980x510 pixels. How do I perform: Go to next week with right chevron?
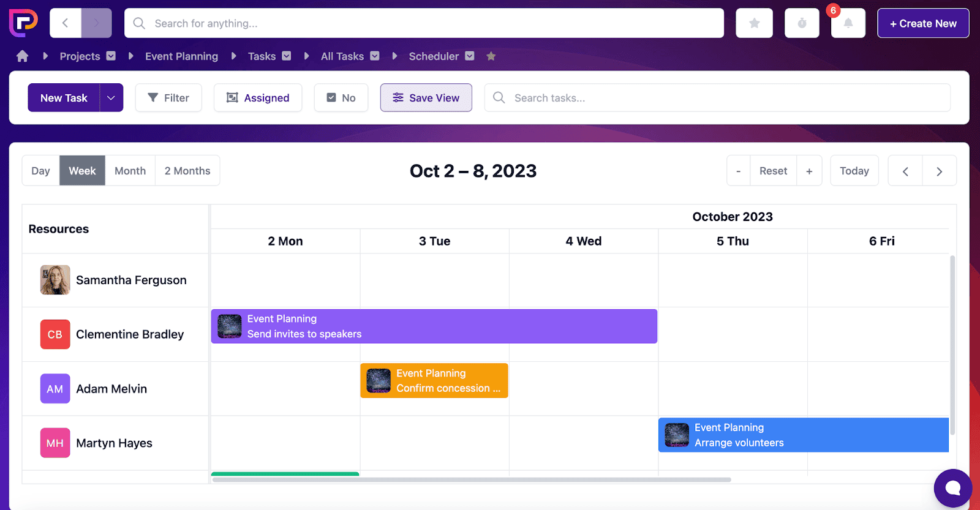pyautogui.click(x=939, y=171)
